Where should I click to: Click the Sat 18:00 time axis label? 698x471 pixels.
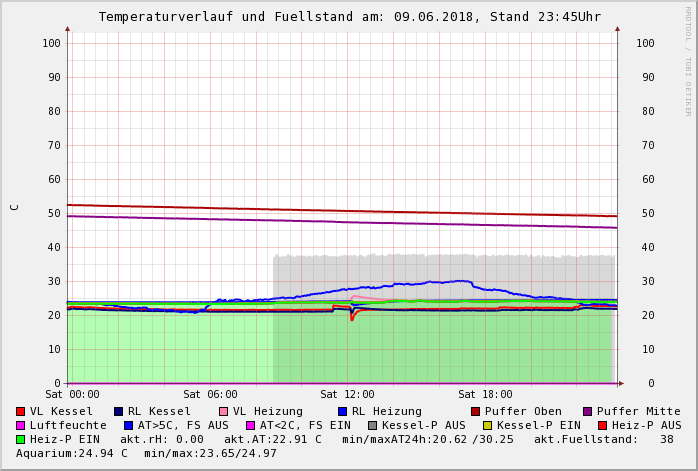click(x=484, y=395)
